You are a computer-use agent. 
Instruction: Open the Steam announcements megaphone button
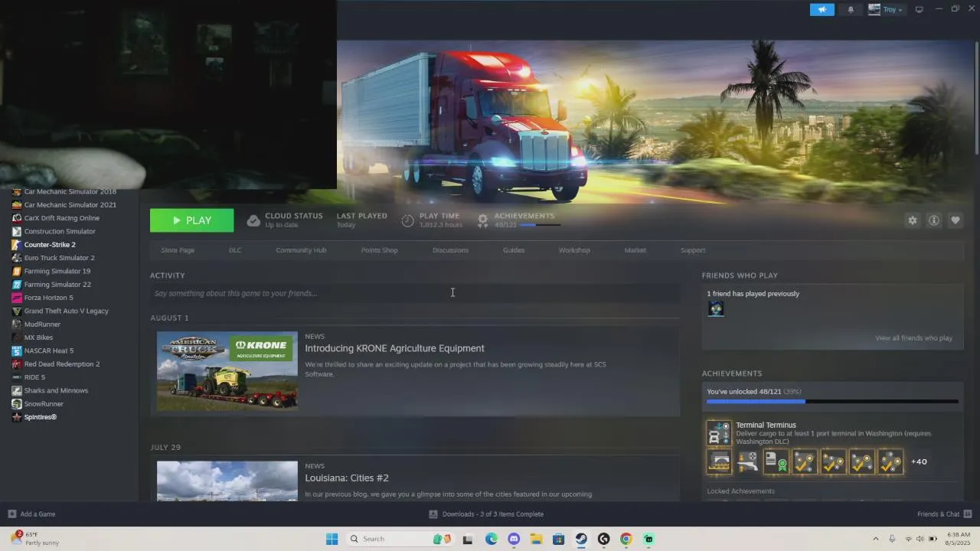[822, 10]
